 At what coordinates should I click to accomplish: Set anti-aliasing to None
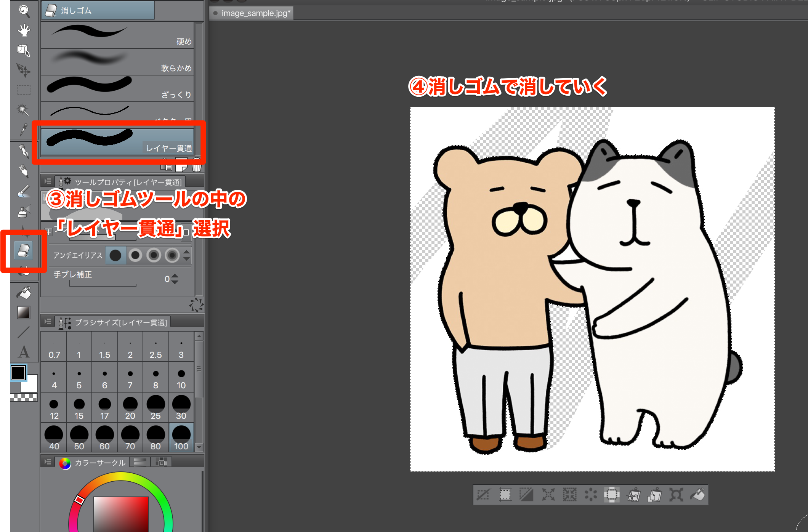pos(115,255)
